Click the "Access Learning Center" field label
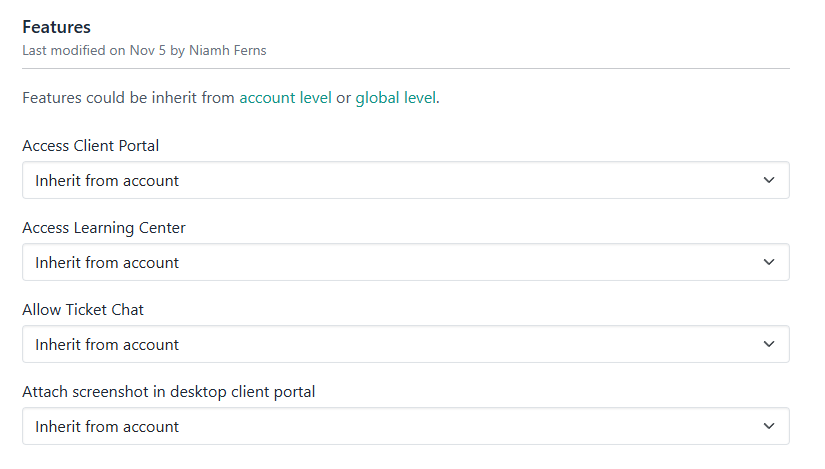This screenshot has width=825, height=469. (104, 228)
